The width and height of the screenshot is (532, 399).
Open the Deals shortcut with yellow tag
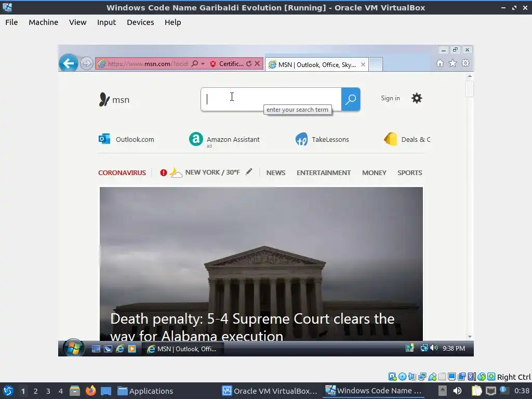(407, 139)
